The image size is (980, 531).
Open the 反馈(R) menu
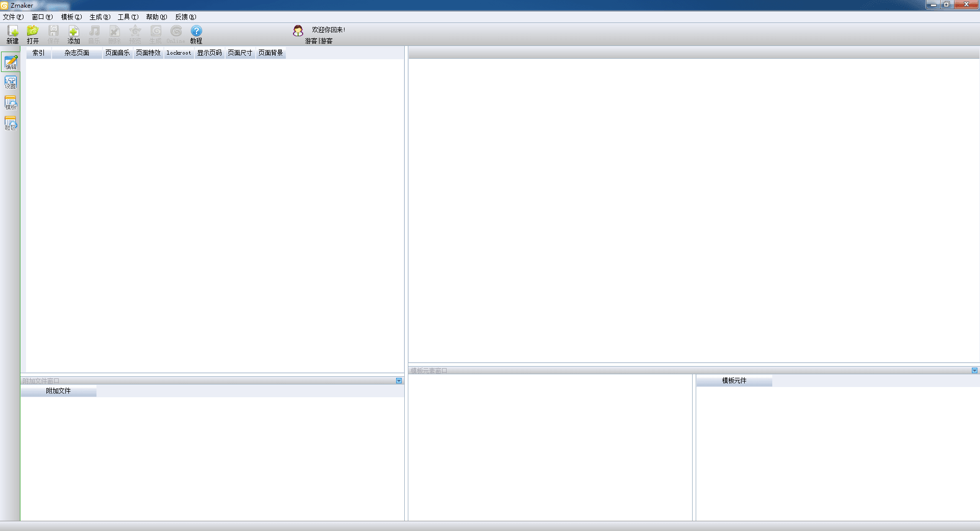pyautogui.click(x=186, y=17)
